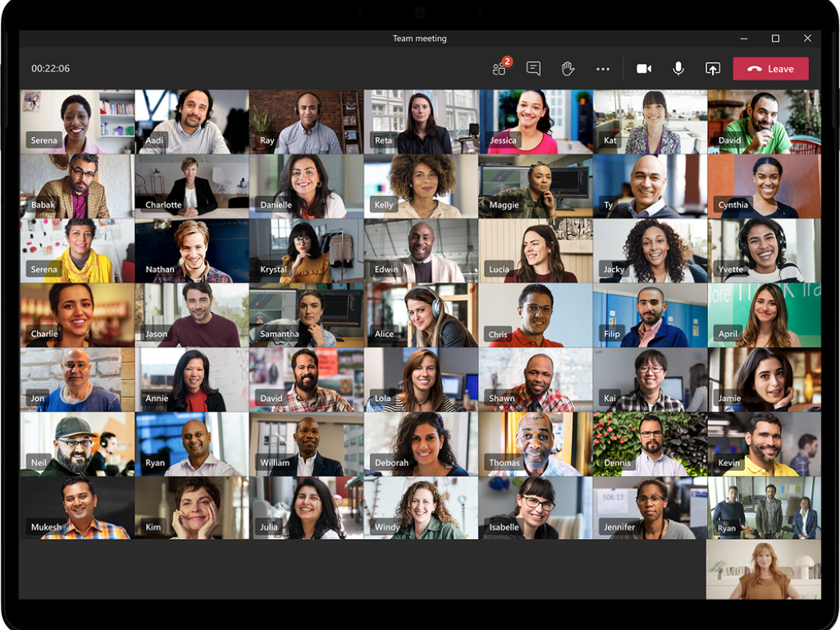Click the meeting duration indicator 00:22:06
This screenshot has height=630, width=840.
coord(49,69)
